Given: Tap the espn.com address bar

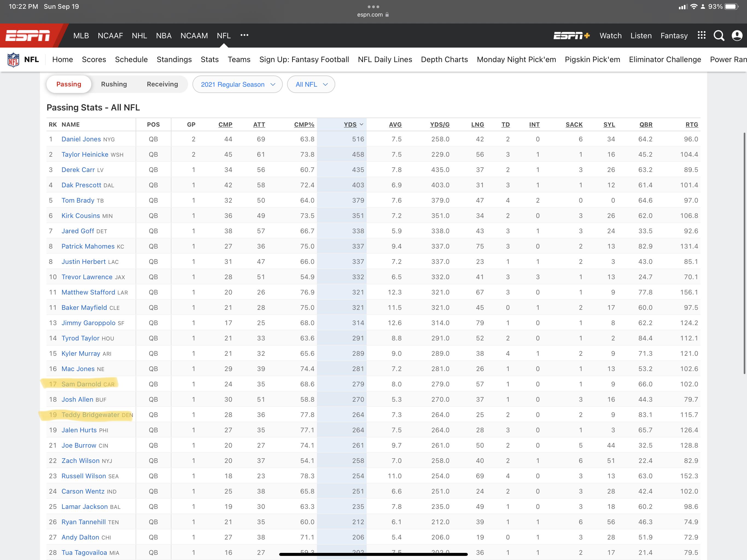Looking at the screenshot, I should 373,14.
